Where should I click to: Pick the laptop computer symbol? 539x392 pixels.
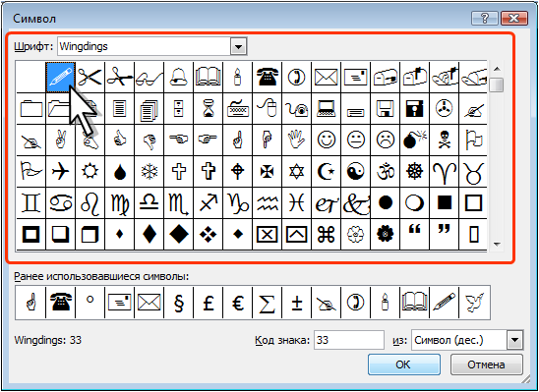coord(326,109)
